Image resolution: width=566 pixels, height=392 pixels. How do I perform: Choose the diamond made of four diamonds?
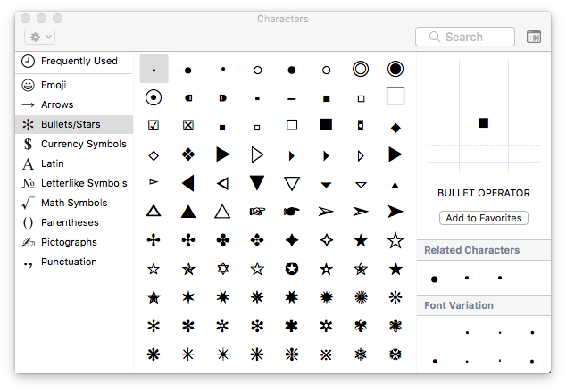click(x=188, y=154)
